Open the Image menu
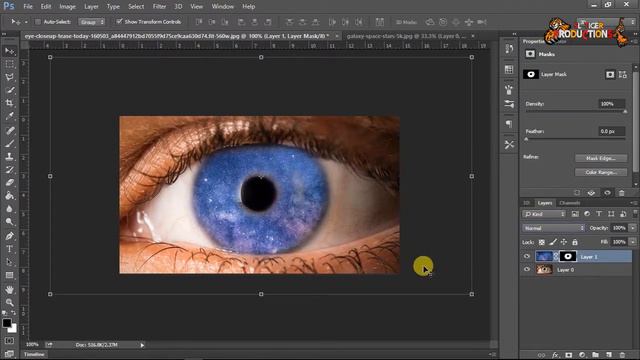This screenshot has width=640, height=360. [x=67, y=7]
